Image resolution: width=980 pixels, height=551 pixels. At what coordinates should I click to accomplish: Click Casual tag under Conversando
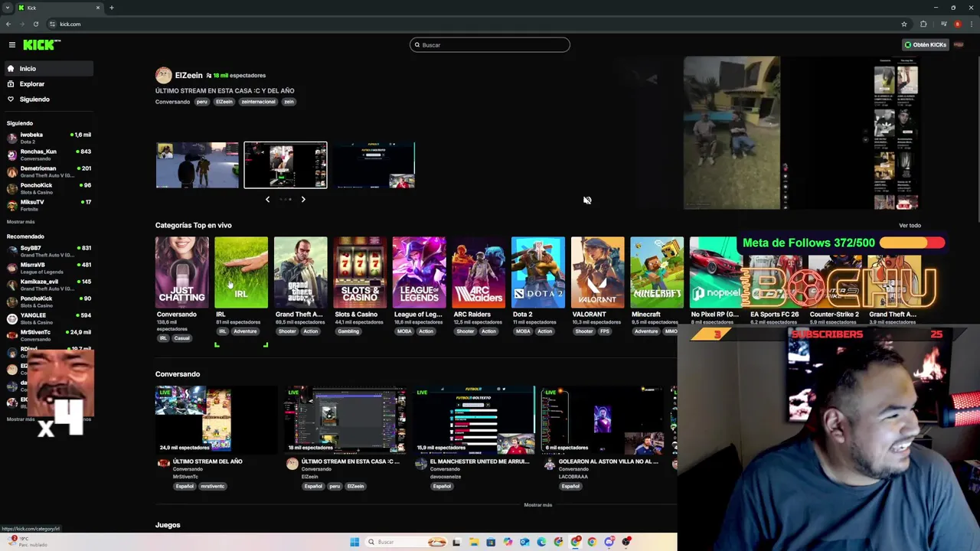pos(181,338)
